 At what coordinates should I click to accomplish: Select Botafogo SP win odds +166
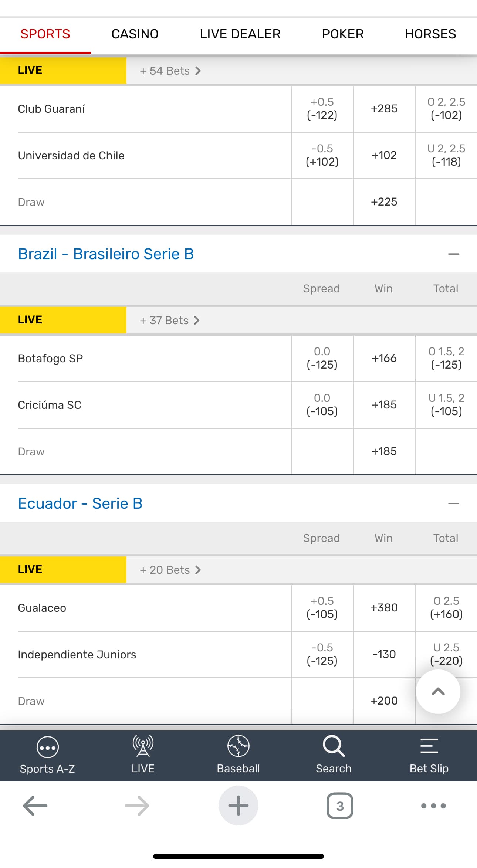coord(384,358)
